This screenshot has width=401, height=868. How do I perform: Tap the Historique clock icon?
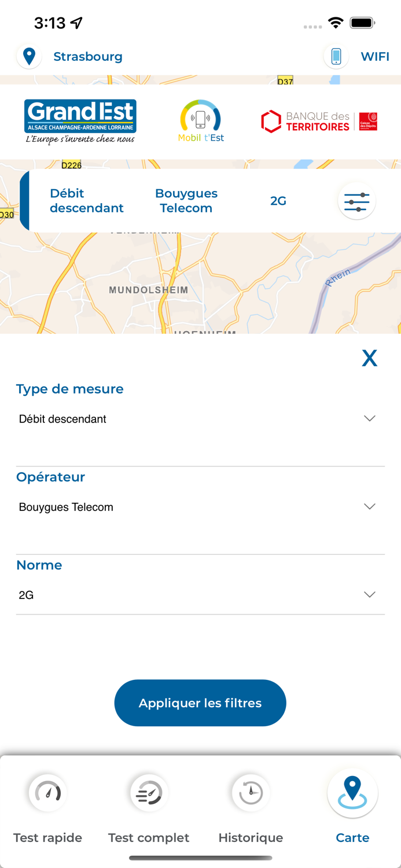tap(250, 793)
